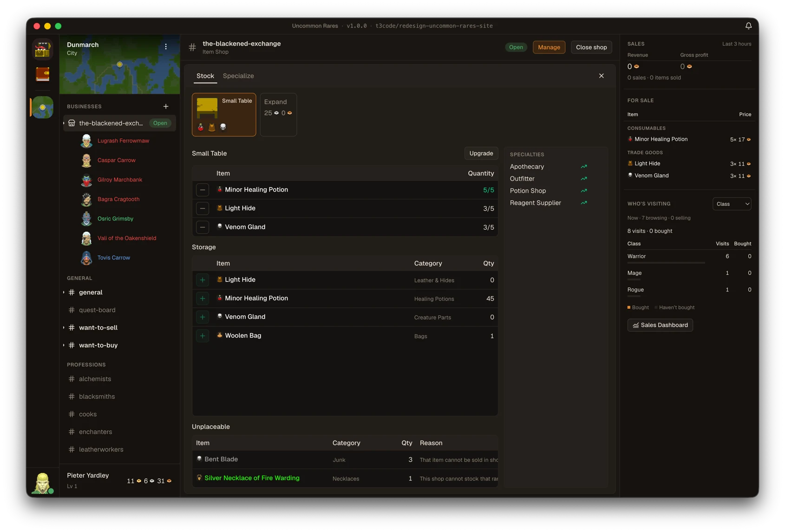Expand the want-to-sell channel

pyautogui.click(x=64, y=328)
